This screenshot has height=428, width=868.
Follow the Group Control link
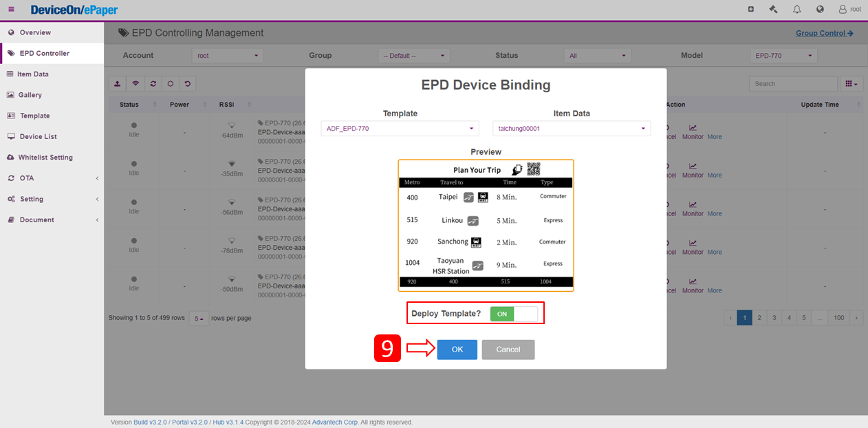tap(824, 33)
